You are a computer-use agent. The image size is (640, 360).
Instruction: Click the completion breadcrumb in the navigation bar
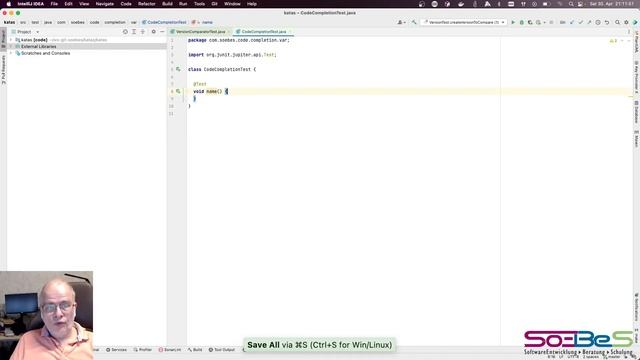tap(115, 22)
